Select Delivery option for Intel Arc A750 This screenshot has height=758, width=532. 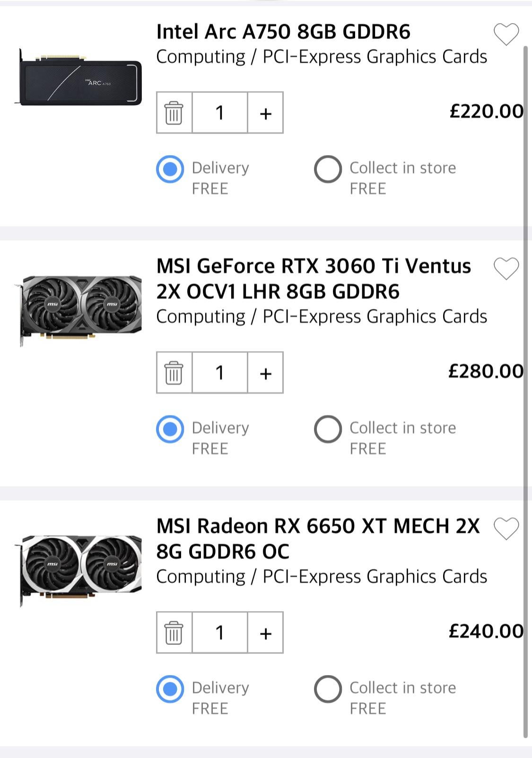pyautogui.click(x=170, y=169)
